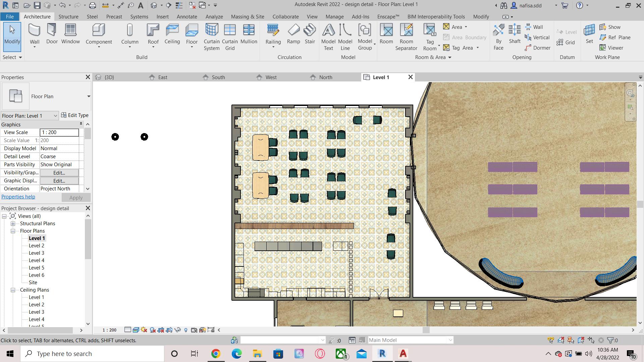Collapse the Floor Plans tree node
Viewport: 644px width, 362px height.
click(x=13, y=231)
